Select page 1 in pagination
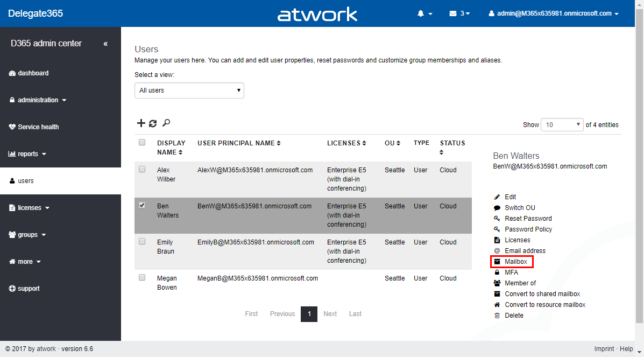Viewport: 644px width, 357px height. pos(309,314)
